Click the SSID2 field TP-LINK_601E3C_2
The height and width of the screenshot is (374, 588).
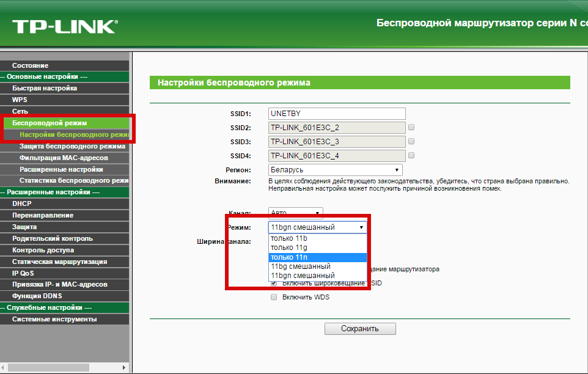pos(337,128)
